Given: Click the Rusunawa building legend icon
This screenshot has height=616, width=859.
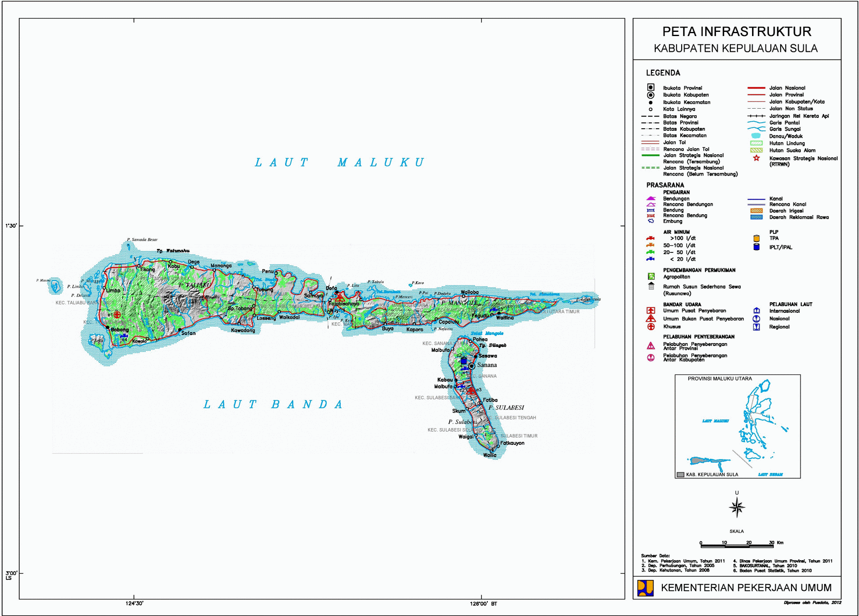Looking at the screenshot, I should click(x=651, y=286).
